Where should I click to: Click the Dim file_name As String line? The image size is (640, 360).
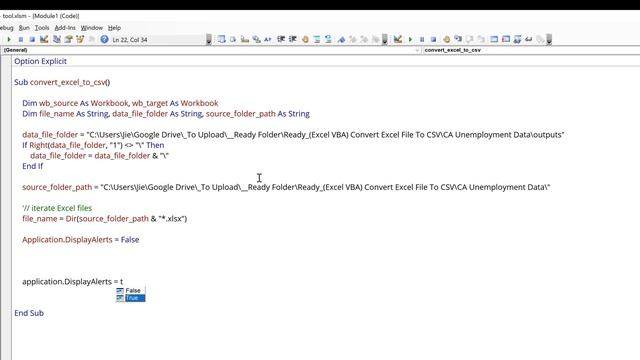point(166,114)
